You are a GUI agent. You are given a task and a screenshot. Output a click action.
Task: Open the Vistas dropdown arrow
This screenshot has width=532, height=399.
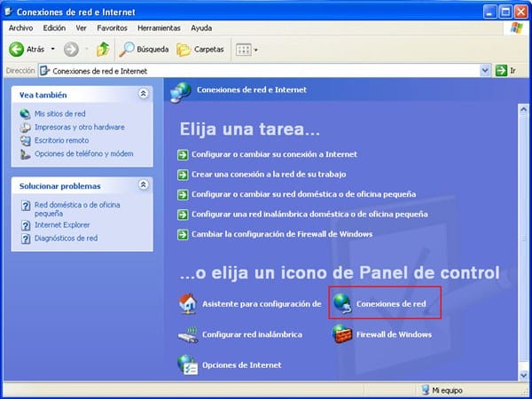256,50
